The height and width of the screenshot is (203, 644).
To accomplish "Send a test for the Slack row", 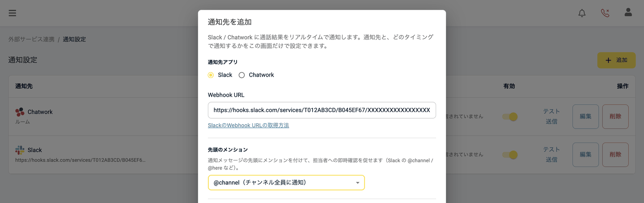I will (x=551, y=155).
